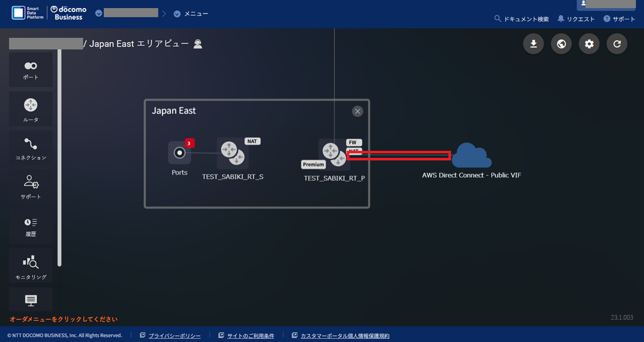Image resolution: width=644 pixels, height=342 pixels.
Task: Open the user account menu
Action: coord(606,4)
